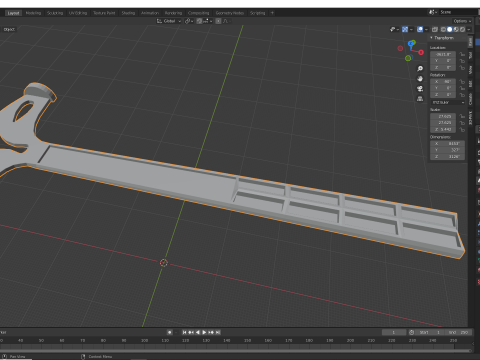Screen dimensions: 480x360
Task: Open the UV Editing workspace tab
Action: point(78,13)
